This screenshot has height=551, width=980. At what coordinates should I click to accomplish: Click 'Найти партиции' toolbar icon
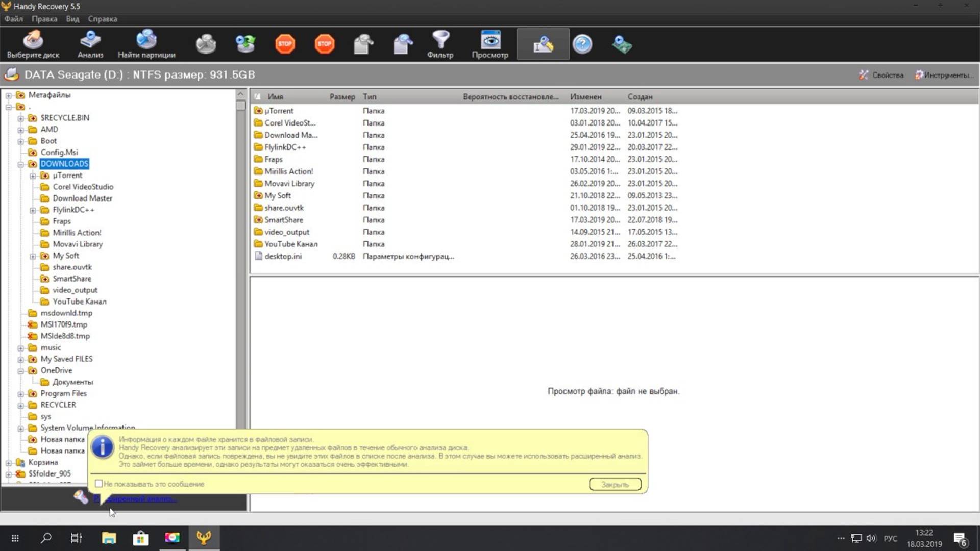click(146, 44)
